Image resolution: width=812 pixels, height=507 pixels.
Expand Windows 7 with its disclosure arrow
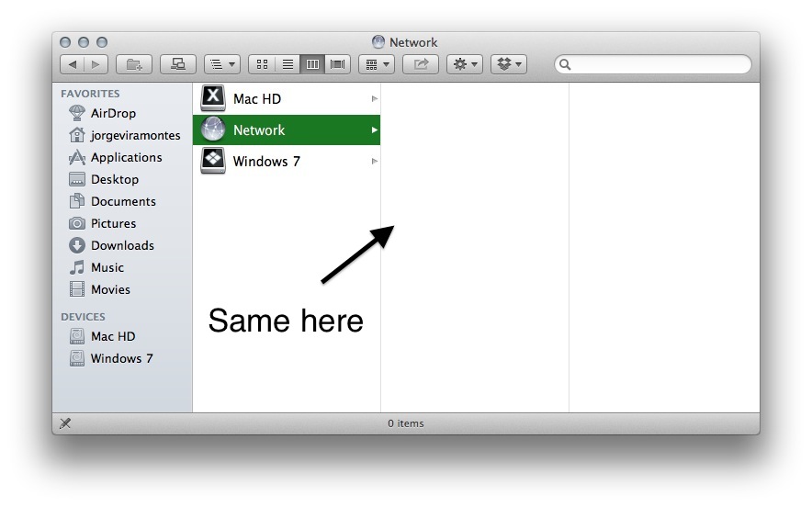coord(374,161)
